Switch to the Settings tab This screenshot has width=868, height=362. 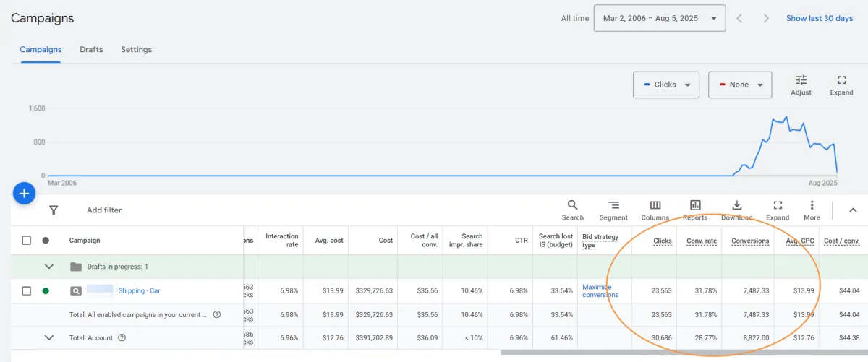point(136,50)
